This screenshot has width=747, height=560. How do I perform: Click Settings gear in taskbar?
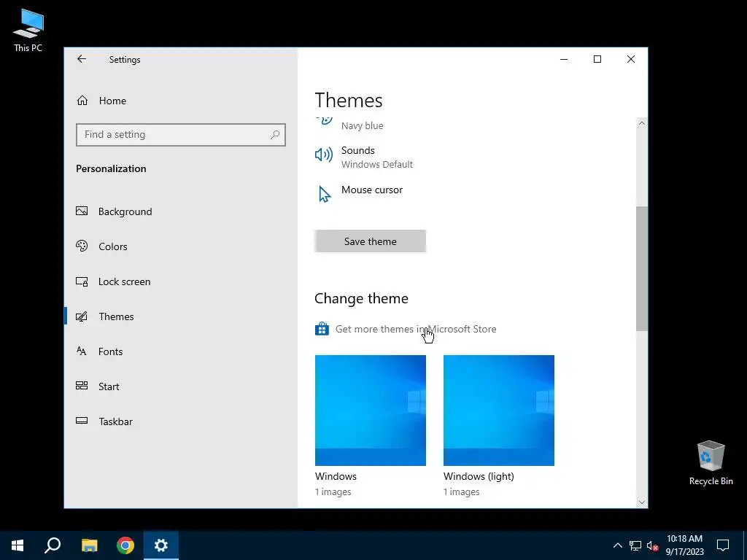[161, 545]
